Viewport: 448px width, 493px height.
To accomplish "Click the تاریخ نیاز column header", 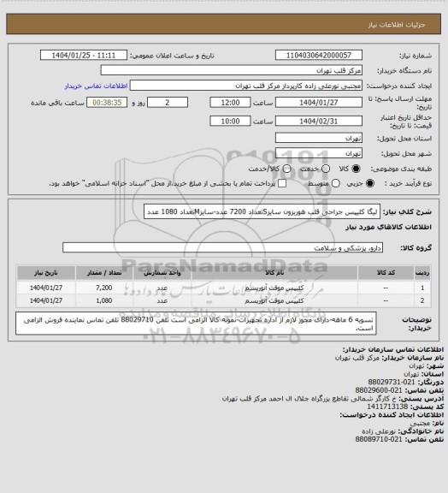I will click(x=46, y=273).
